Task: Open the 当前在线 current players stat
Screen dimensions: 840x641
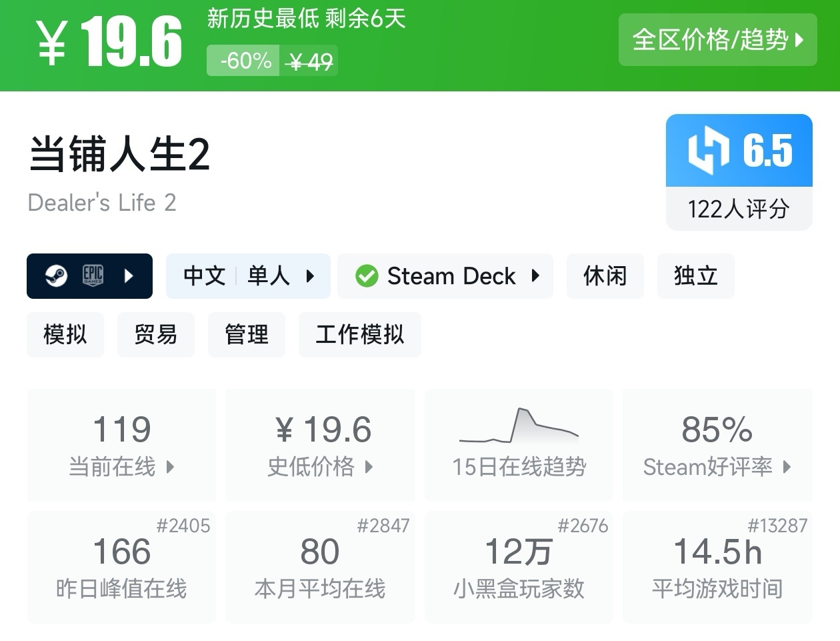Action: (x=121, y=445)
